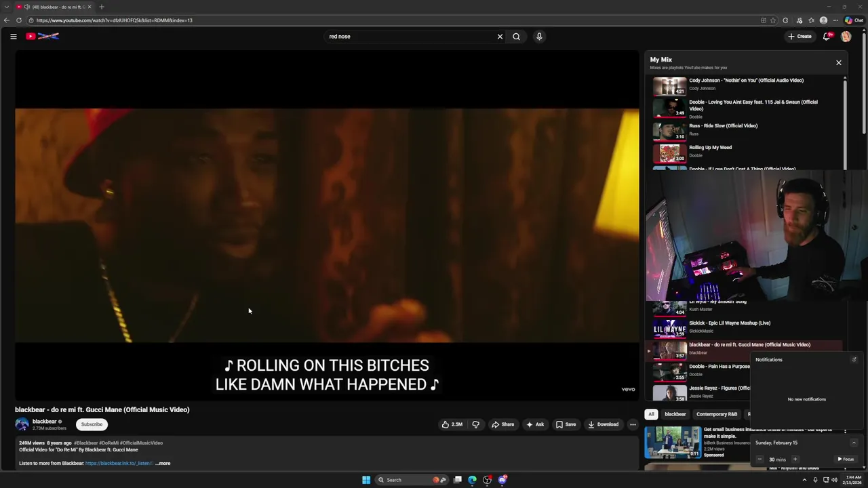Open notification settings icon in panel

point(854,360)
